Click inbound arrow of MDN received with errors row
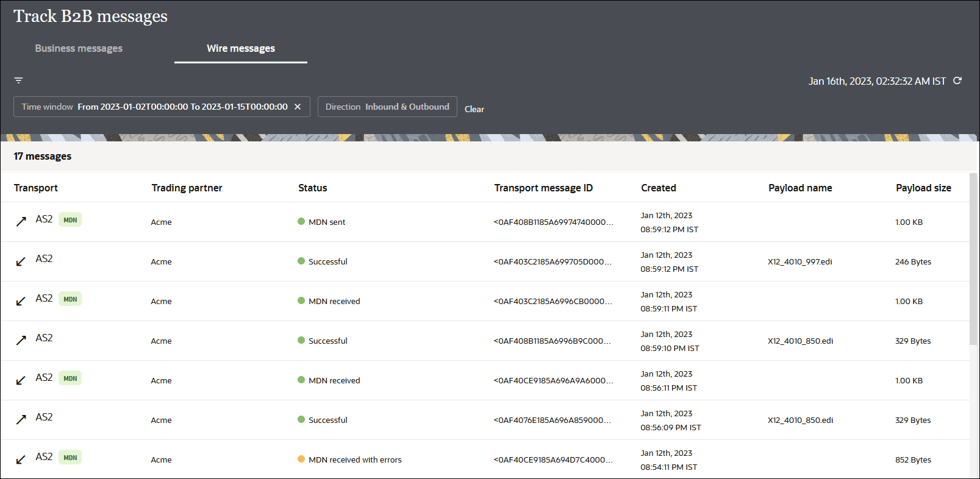 pyautogui.click(x=21, y=459)
